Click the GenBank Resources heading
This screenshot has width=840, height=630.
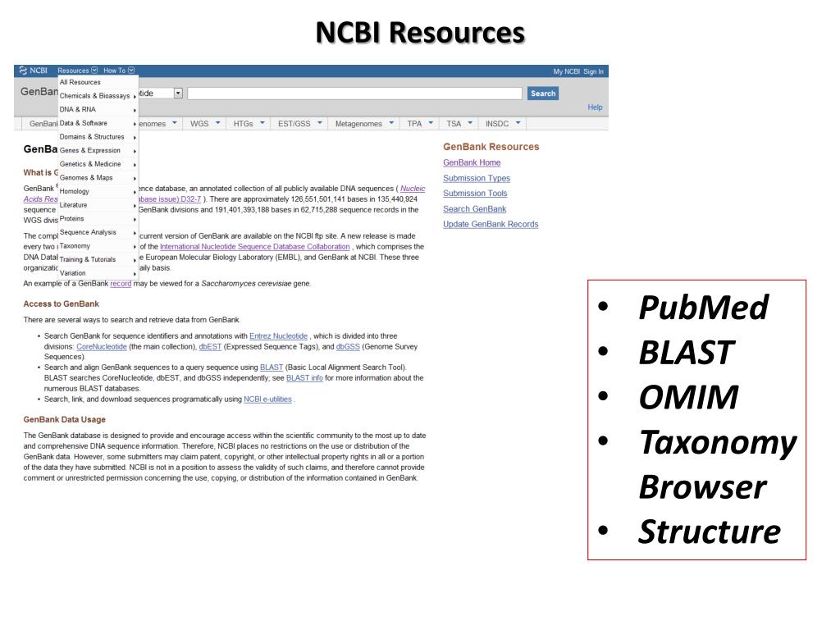[x=491, y=147]
